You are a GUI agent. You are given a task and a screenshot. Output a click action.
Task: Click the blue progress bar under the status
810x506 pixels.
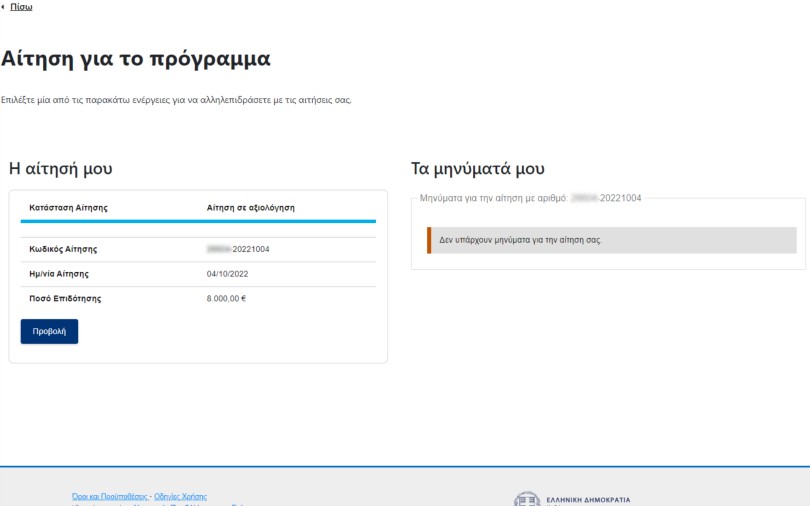click(198, 222)
